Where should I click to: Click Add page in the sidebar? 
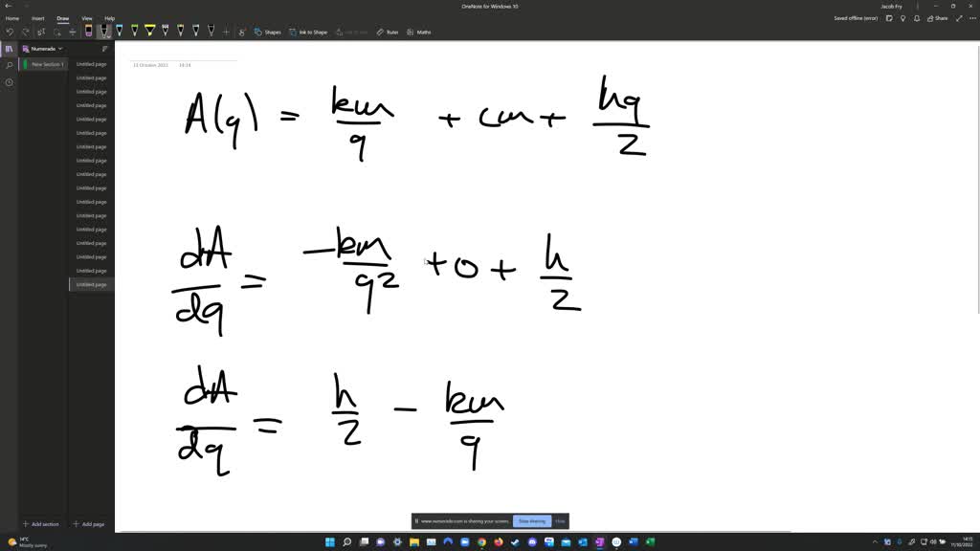click(89, 524)
